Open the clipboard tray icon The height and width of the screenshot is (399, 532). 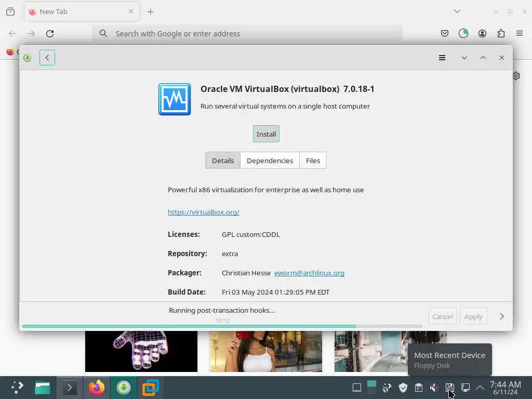(x=418, y=388)
